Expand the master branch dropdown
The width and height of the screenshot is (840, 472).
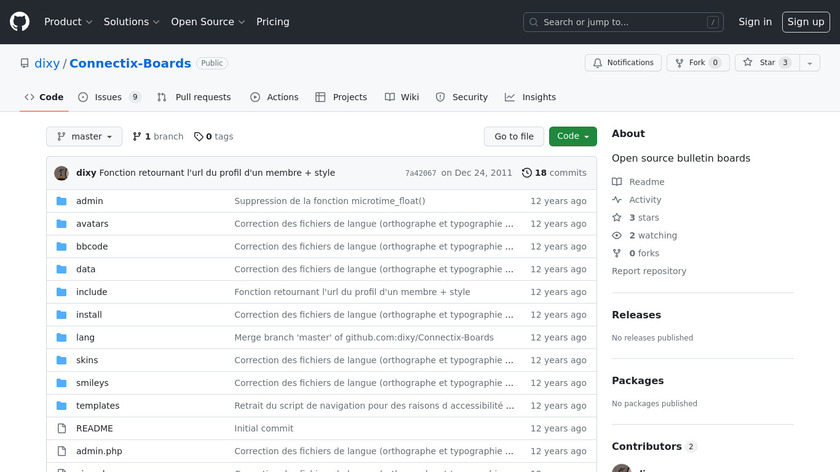click(x=84, y=137)
